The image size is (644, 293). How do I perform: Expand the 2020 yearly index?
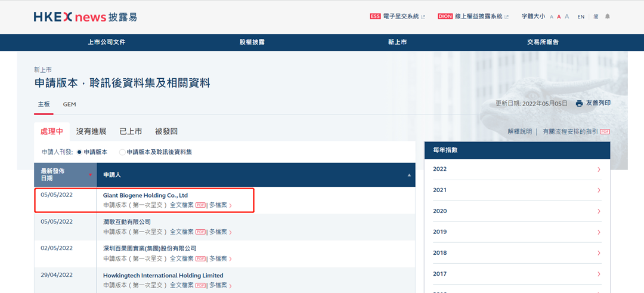pos(517,211)
